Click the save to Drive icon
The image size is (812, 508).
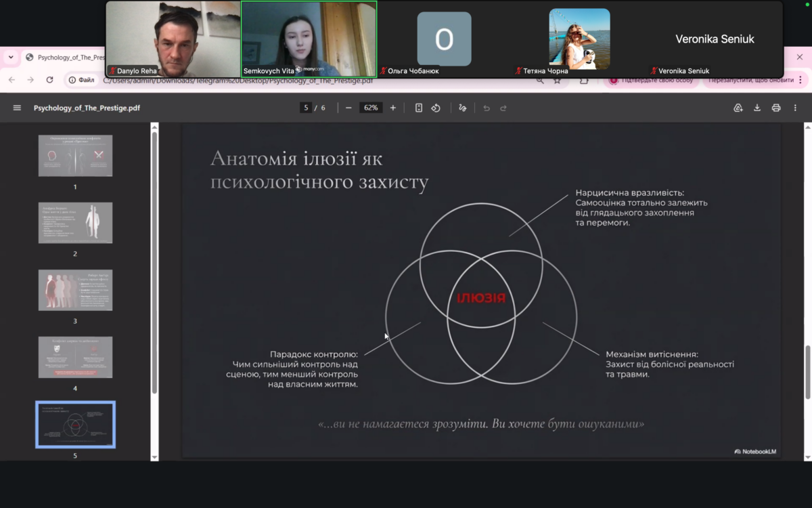[x=738, y=108]
